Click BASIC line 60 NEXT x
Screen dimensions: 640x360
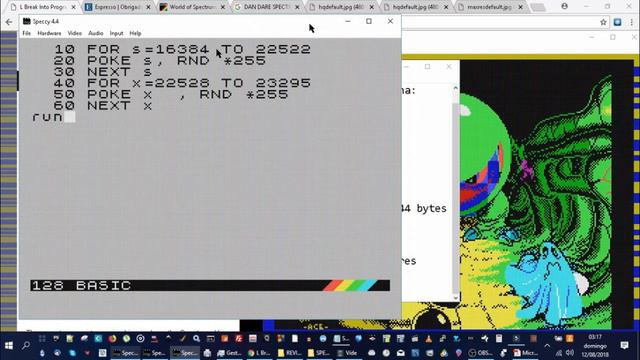(x=103, y=106)
